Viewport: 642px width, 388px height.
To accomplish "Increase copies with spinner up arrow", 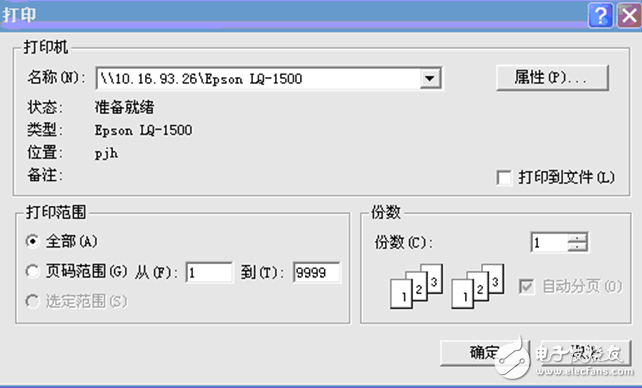I will coord(578,237).
